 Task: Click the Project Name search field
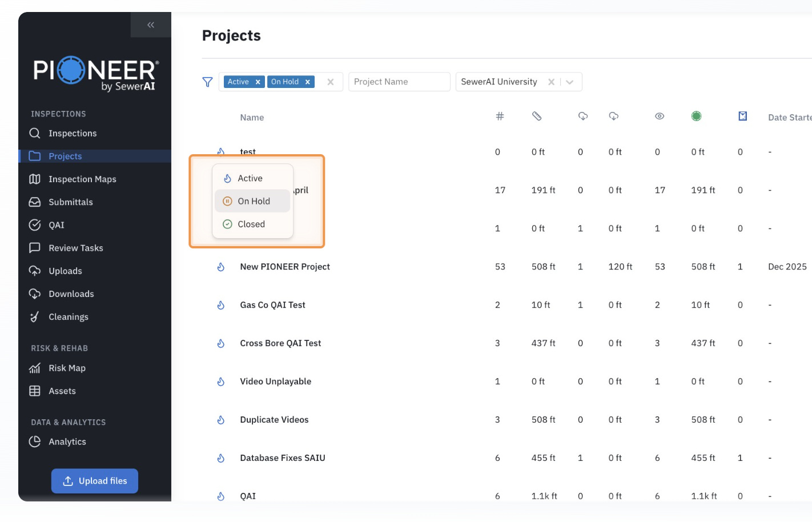tap(399, 82)
